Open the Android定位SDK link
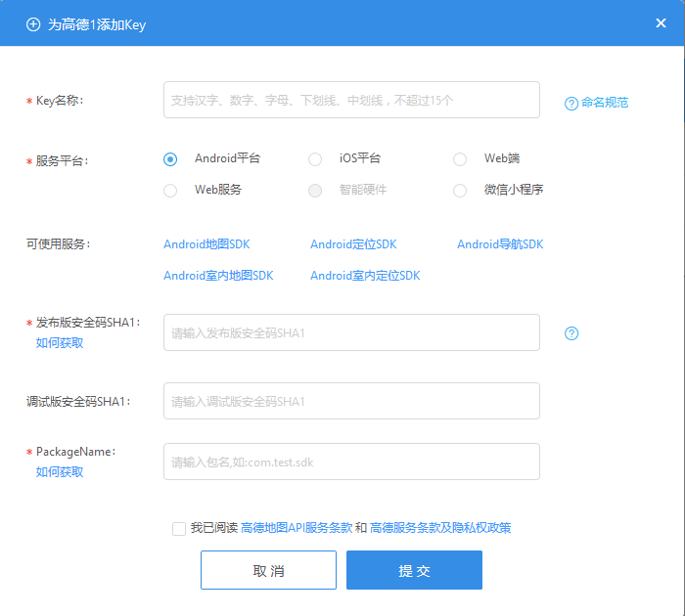The width and height of the screenshot is (685, 616). pyautogui.click(x=353, y=244)
